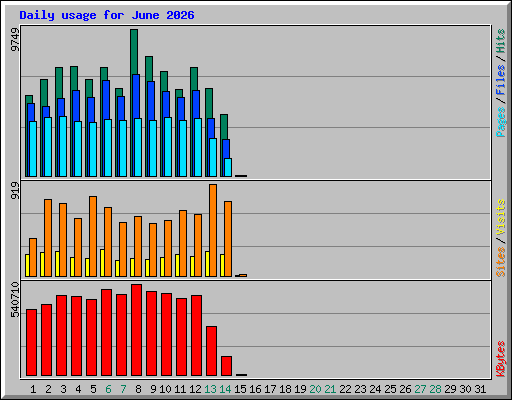Viewport: 512px width, 400px height.
Task: Click the tallest green hits bar for day 8
Action: point(134,52)
